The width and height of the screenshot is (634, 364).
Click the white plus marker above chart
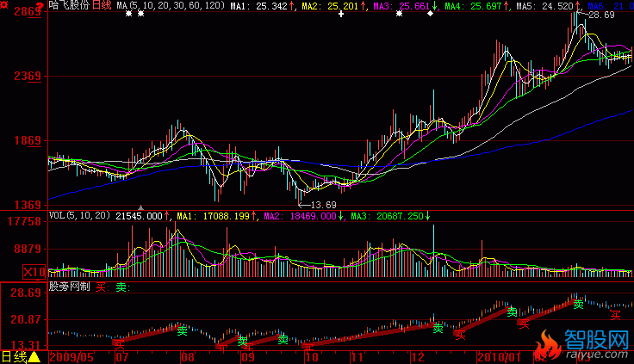click(x=341, y=14)
